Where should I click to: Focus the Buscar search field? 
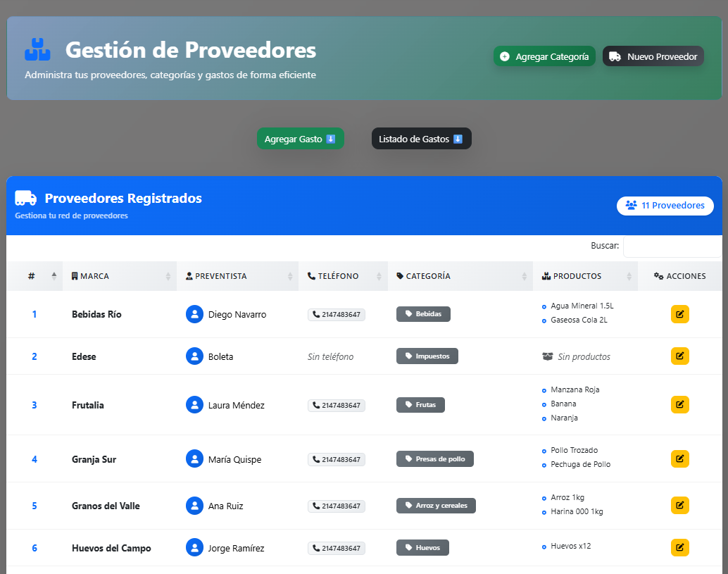pos(671,247)
